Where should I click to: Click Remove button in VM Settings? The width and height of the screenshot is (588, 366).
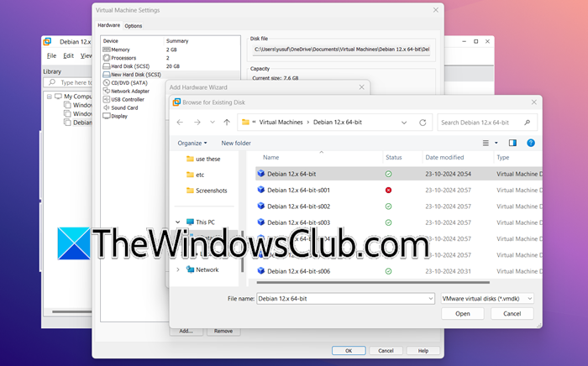[223, 331]
